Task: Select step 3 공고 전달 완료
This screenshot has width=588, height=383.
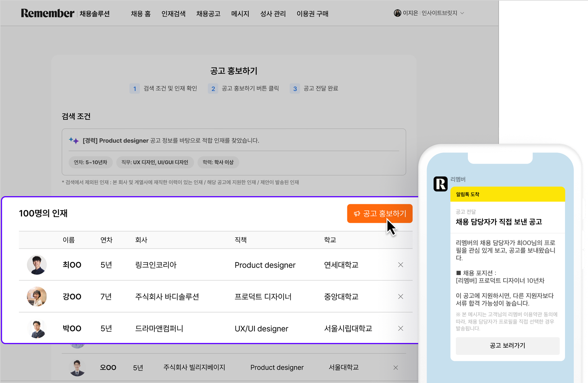Action: click(314, 89)
